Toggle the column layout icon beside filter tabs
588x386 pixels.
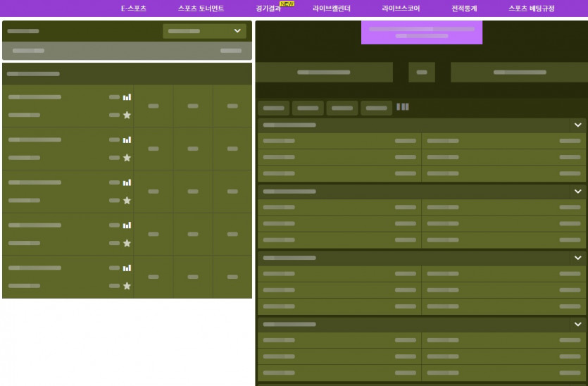pyautogui.click(x=403, y=107)
